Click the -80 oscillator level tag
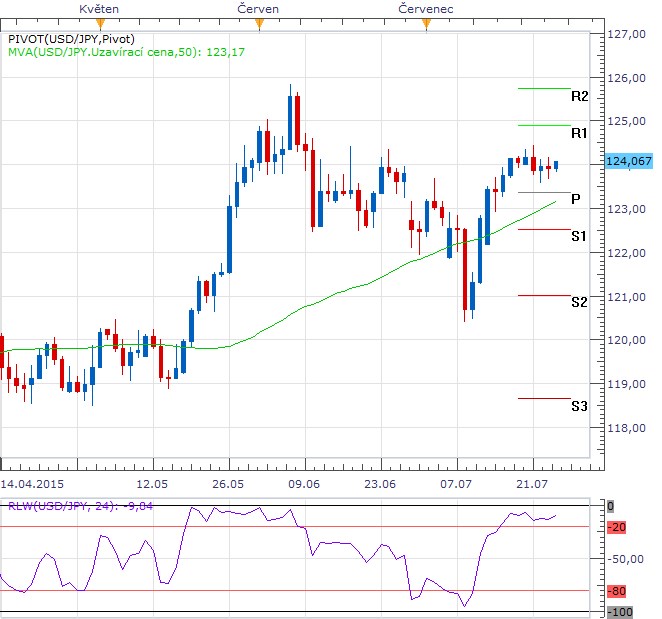 point(616,591)
